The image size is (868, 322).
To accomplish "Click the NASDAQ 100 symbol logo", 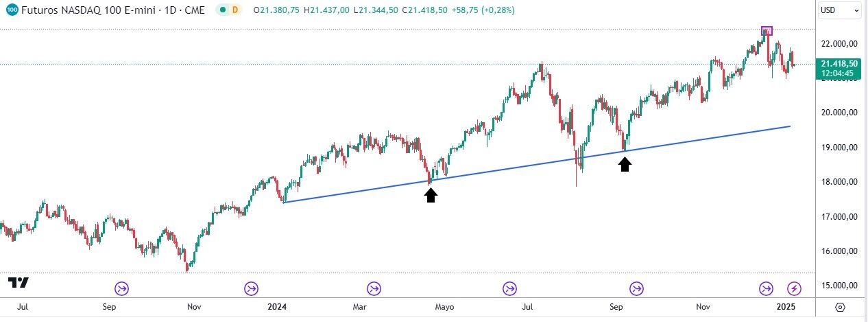I will click(x=12, y=10).
